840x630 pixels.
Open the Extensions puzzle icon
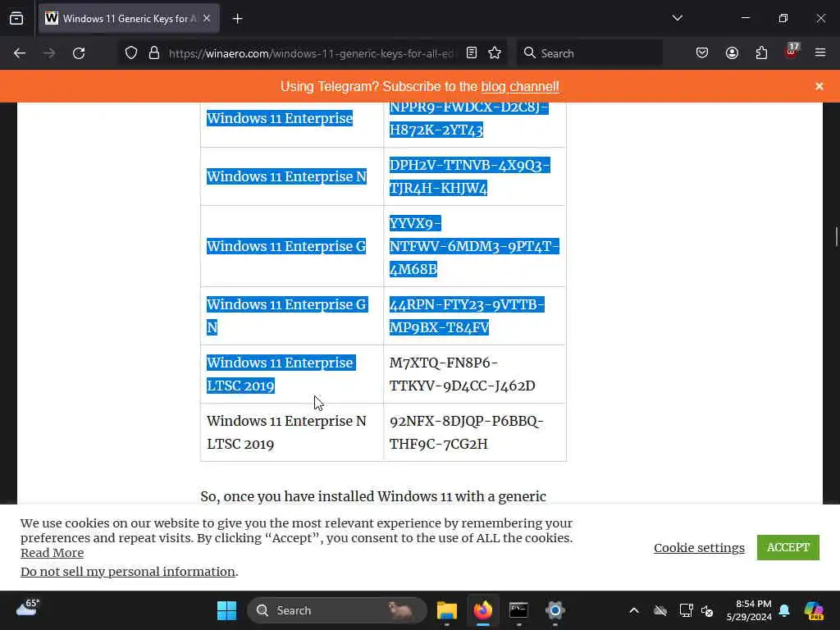[761, 53]
